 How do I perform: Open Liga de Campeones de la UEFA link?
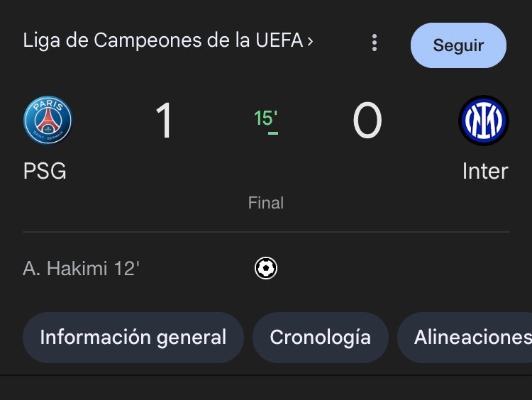coord(163,40)
